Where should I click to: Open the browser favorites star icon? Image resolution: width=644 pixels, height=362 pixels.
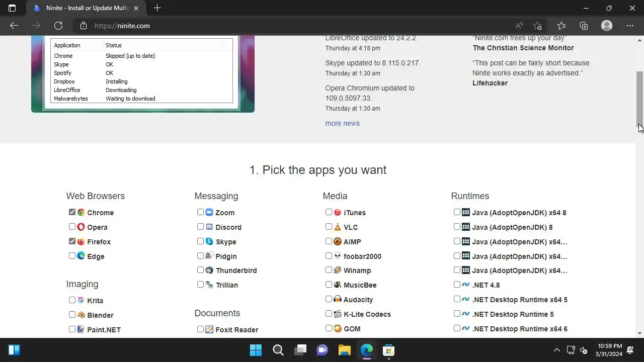pyautogui.click(x=561, y=26)
